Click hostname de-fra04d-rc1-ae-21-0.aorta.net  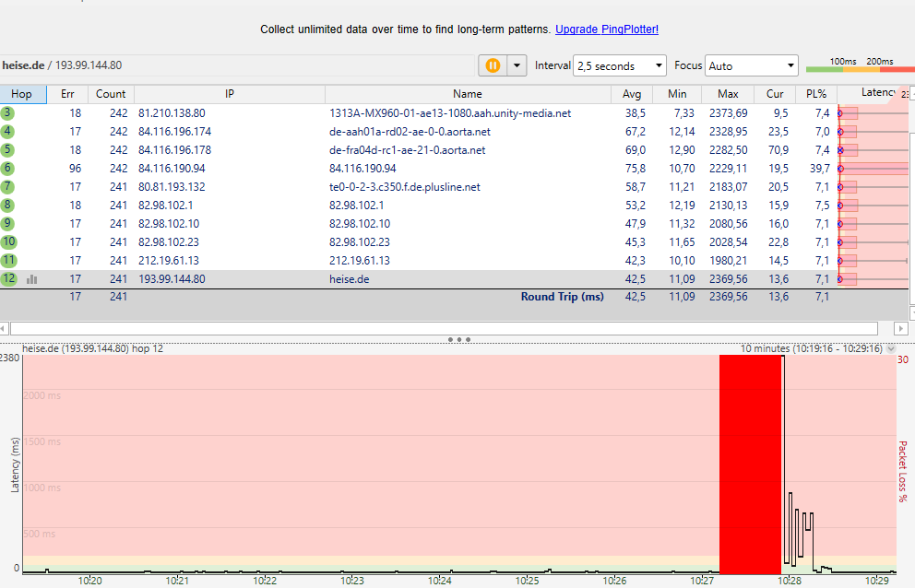[x=408, y=150]
